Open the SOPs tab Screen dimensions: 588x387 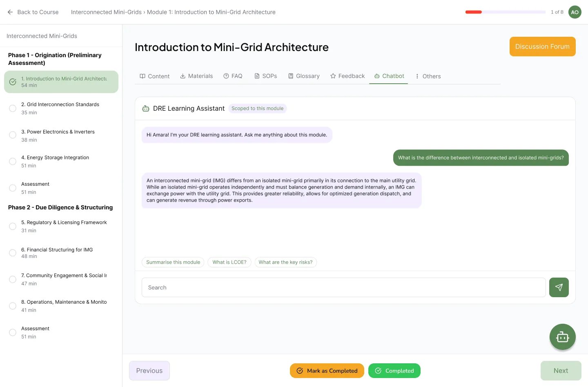click(x=266, y=76)
